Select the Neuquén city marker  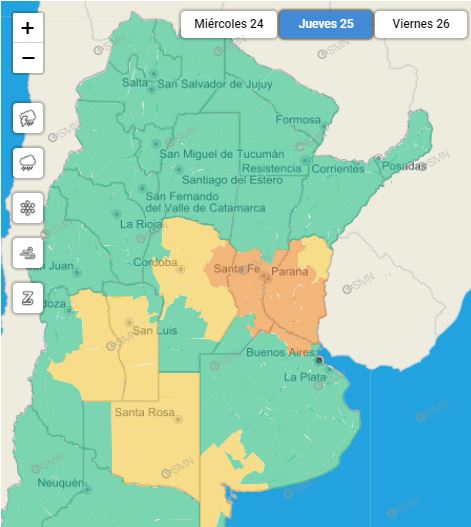tap(88, 490)
